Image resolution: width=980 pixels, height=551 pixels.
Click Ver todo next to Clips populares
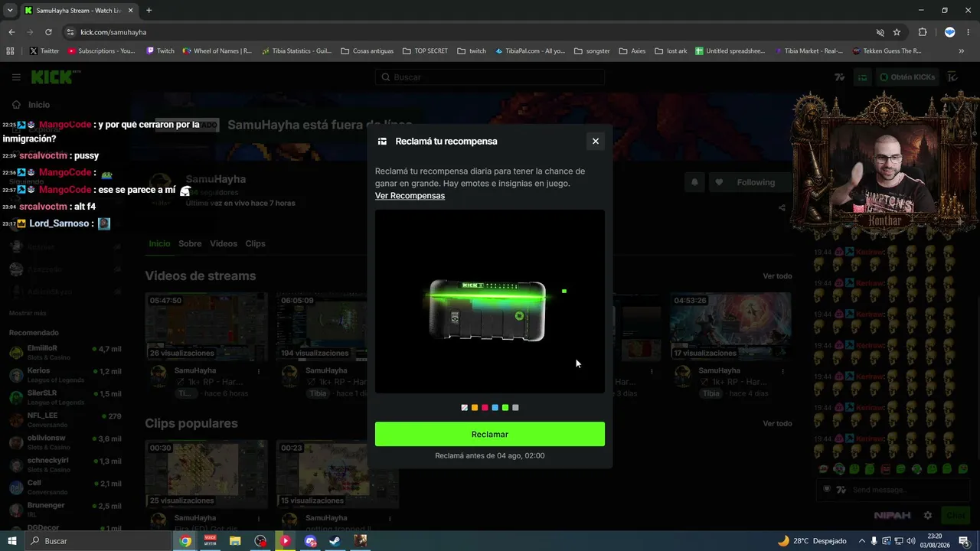pyautogui.click(x=777, y=424)
